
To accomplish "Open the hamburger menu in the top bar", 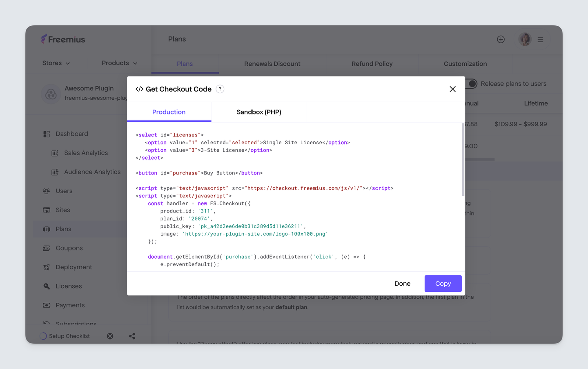I will pyautogui.click(x=540, y=39).
